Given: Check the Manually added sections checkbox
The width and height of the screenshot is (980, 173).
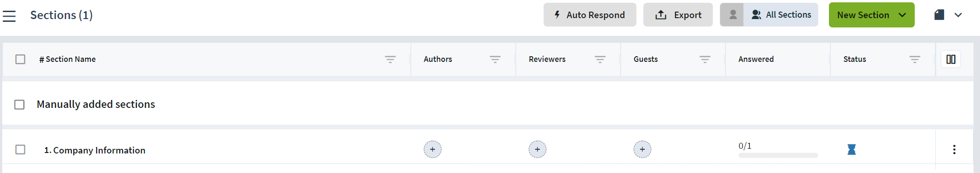Looking at the screenshot, I should pos(19,105).
